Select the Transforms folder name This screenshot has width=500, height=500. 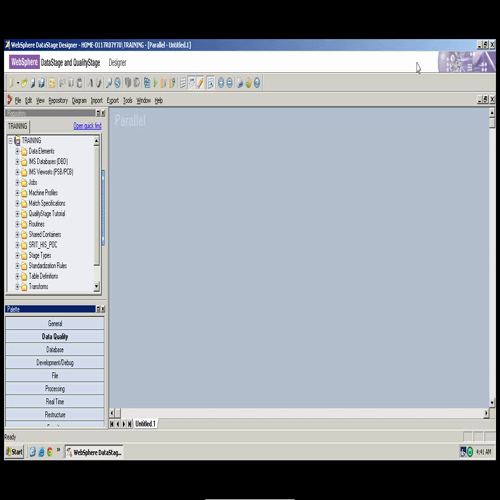tap(38, 286)
